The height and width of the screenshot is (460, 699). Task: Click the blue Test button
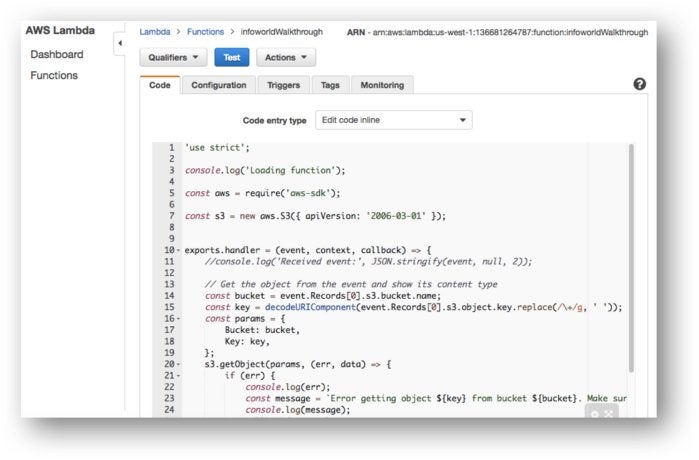click(232, 58)
